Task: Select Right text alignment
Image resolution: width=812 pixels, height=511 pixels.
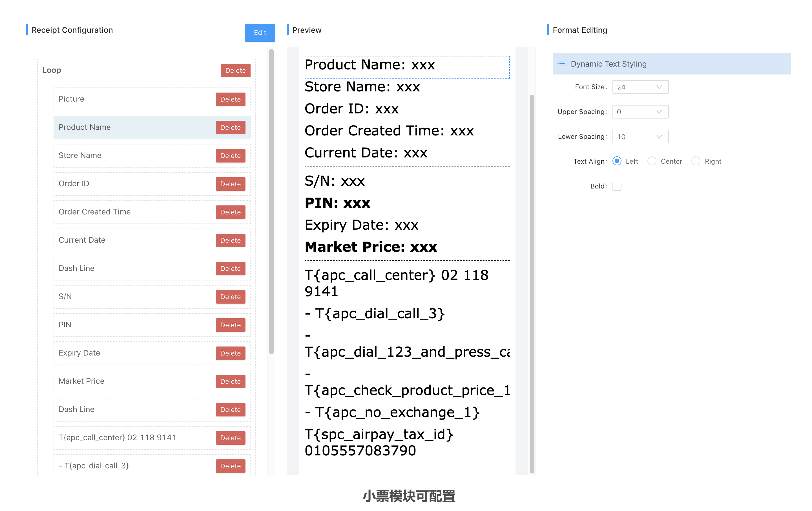Action: (x=695, y=161)
